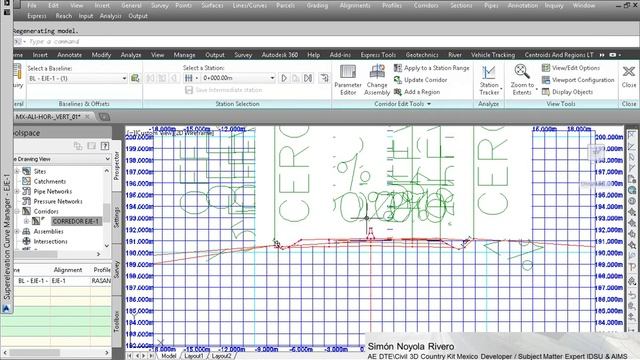Open the Vehicle Tracking ribbon tab
The image size is (640, 360).
[493, 55]
